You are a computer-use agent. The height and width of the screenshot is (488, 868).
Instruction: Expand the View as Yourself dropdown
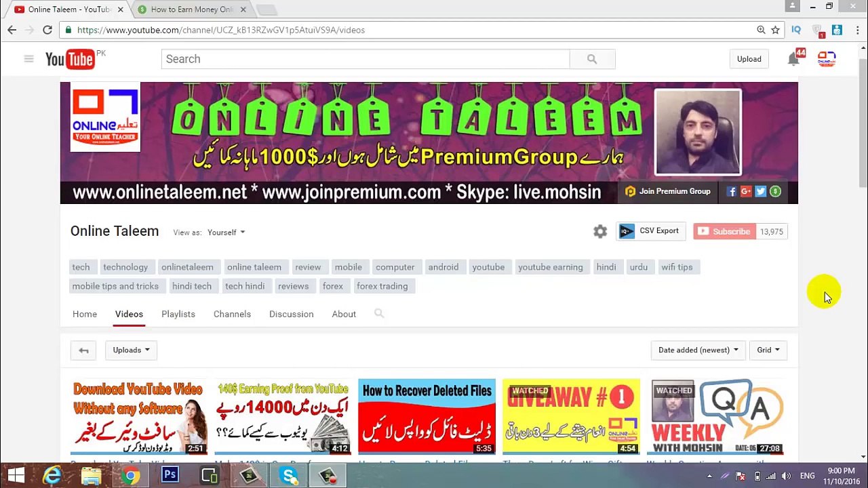click(226, 232)
